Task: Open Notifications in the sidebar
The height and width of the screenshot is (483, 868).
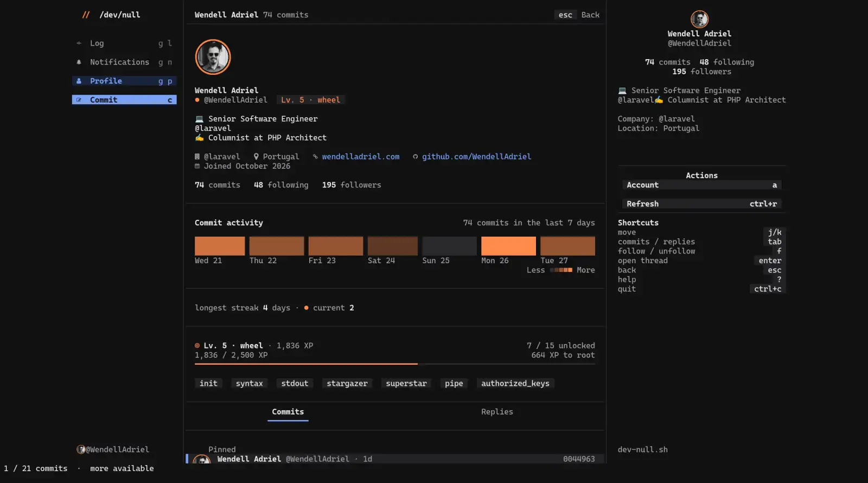Action: click(124, 62)
